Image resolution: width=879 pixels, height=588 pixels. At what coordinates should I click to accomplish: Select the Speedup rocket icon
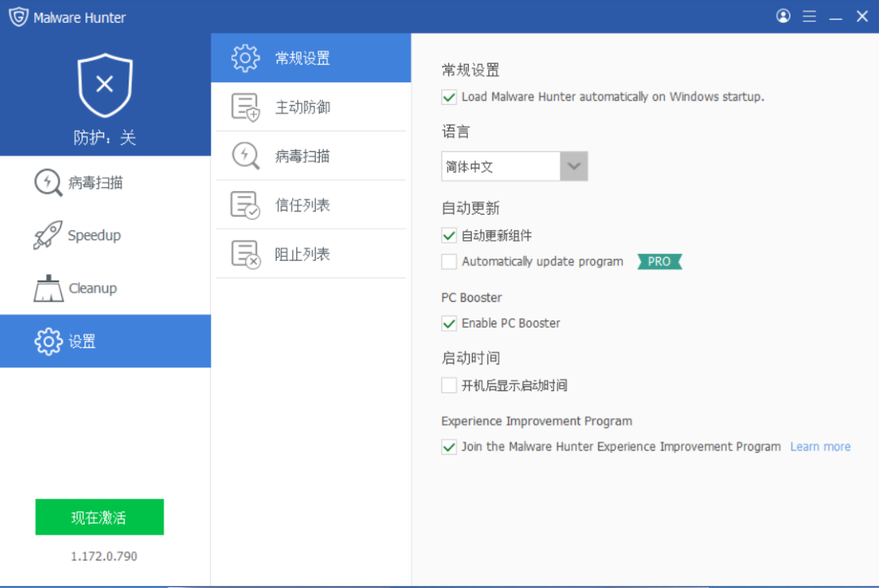[x=47, y=235]
